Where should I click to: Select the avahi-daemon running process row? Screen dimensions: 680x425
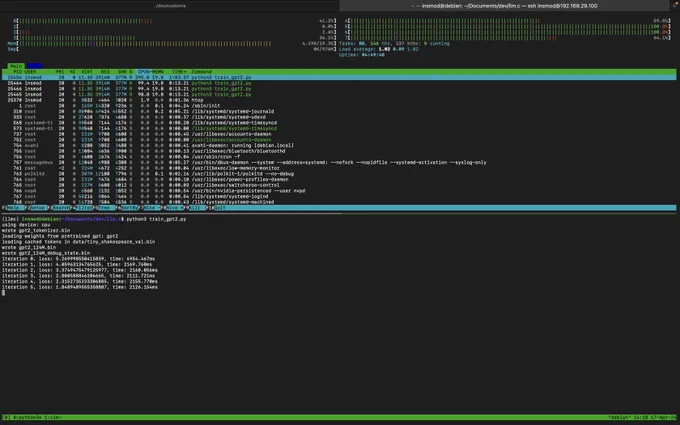[339, 145]
